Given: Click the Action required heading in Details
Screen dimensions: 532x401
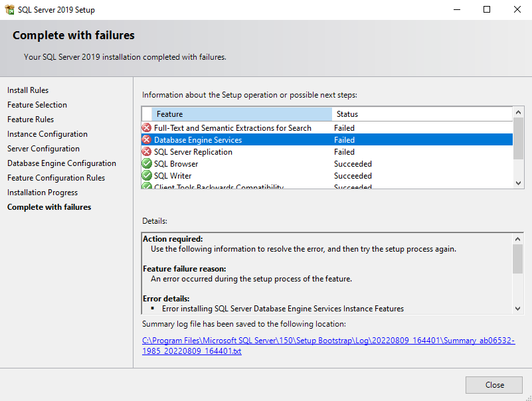Looking at the screenshot, I should [173, 239].
